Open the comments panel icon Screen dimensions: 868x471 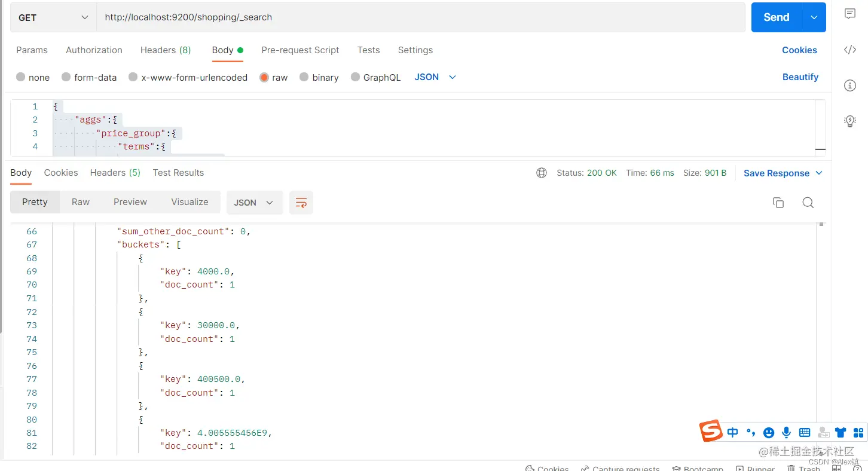pyautogui.click(x=850, y=14)
